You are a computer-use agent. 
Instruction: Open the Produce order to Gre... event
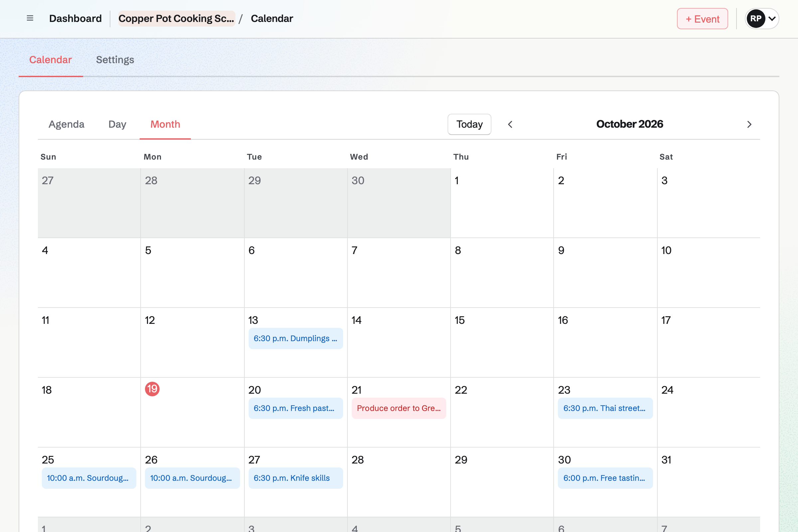point(399,408)
